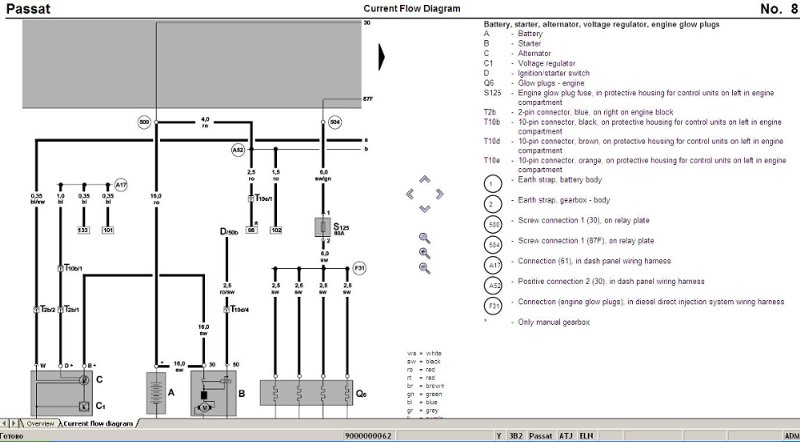Click legend circle '1' for earth strap
800x442 pixels.
(x=492, y=184)
